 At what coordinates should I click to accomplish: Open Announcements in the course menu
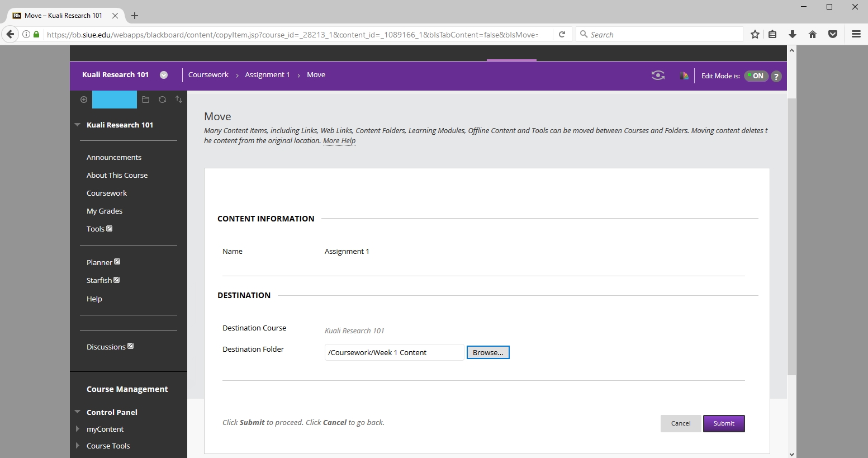pos(114,157)
